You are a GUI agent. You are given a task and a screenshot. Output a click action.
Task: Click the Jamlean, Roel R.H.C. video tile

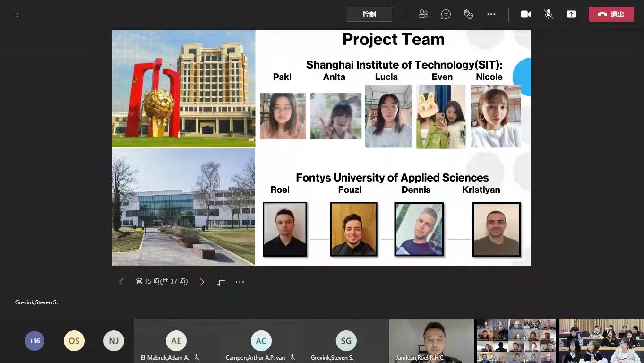coord(431,340)
